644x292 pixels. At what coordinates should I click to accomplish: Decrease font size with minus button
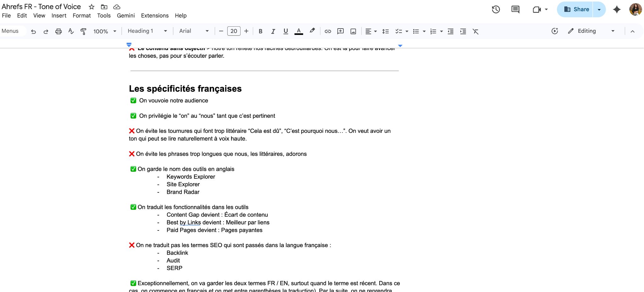pos(221,31)
